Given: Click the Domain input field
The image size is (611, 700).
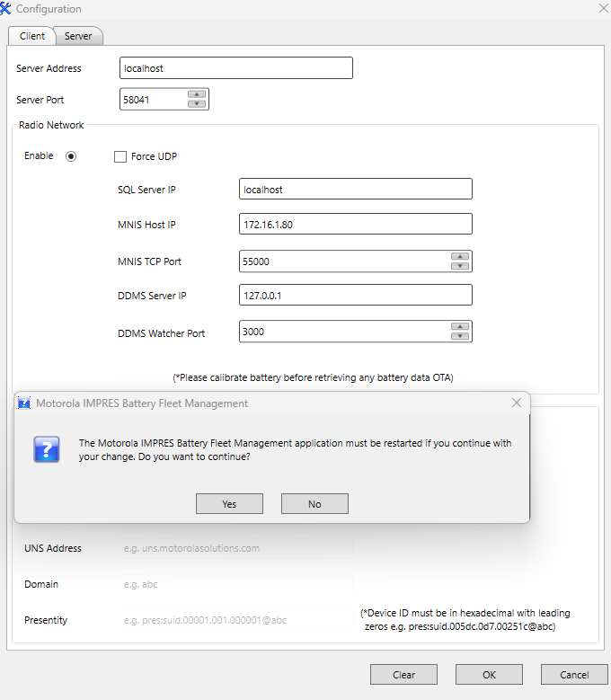Looking at the screenshot, I should pos(236,584).
